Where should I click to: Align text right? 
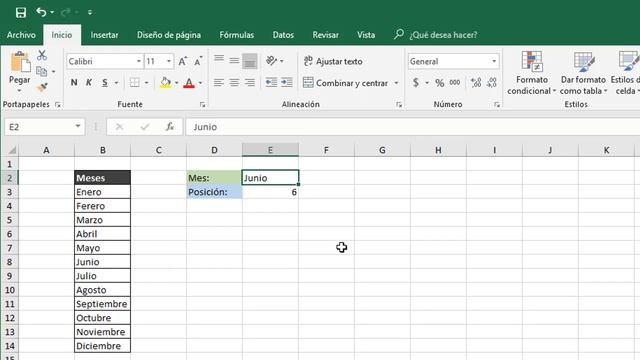[x=250, y=83]
